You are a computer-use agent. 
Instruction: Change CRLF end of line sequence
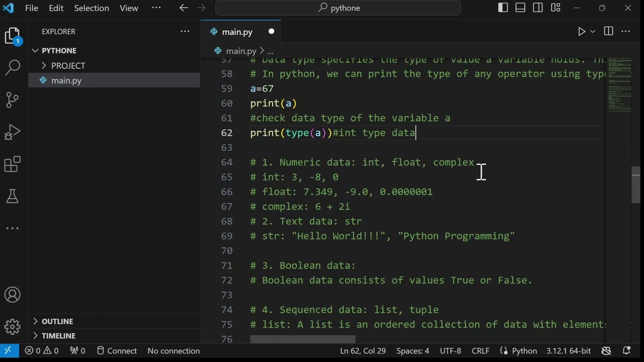(480, 351)
